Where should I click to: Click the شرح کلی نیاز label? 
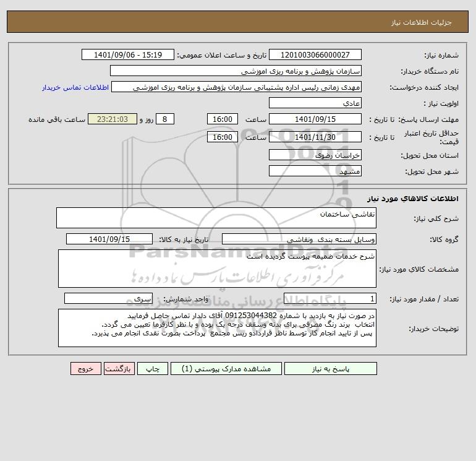click(436, 218)
